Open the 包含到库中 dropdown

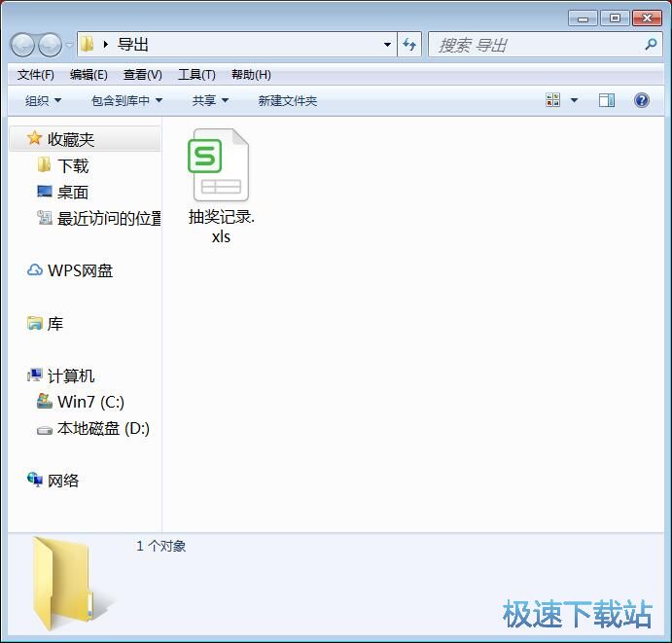[126, 101]
